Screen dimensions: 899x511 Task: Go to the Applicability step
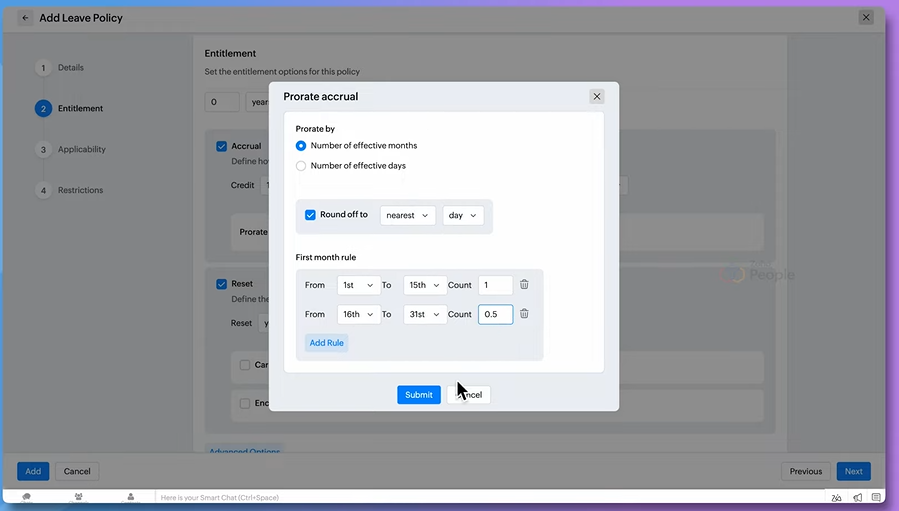[81, 150]
